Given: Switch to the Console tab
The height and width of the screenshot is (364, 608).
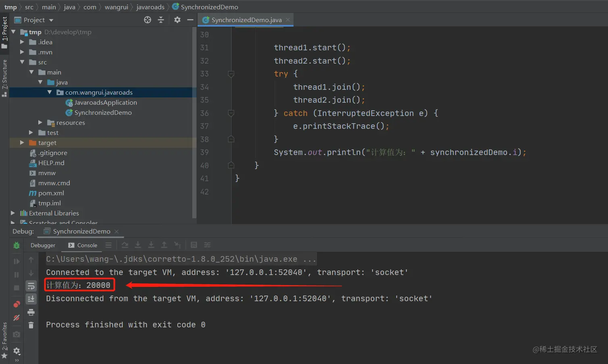Looking at the screenshot, I should tap(83, 245).
